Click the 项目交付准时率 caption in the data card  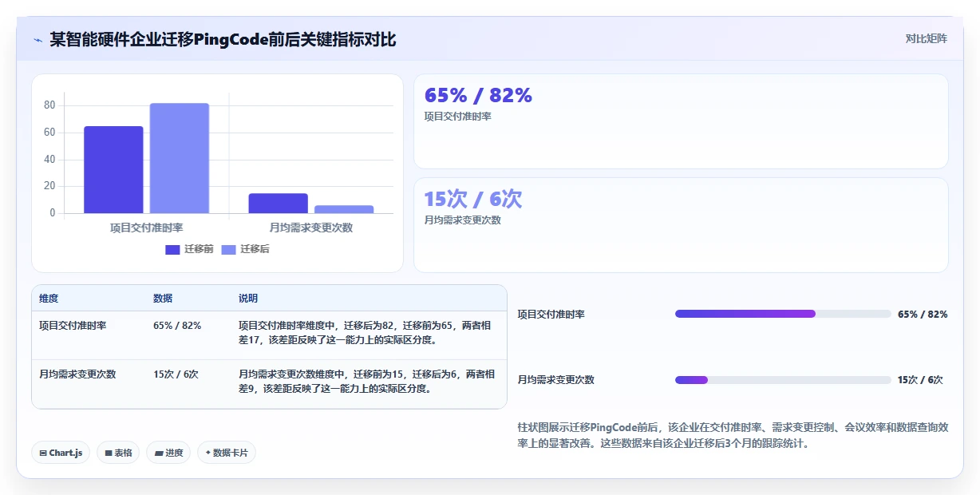(457, 117)
